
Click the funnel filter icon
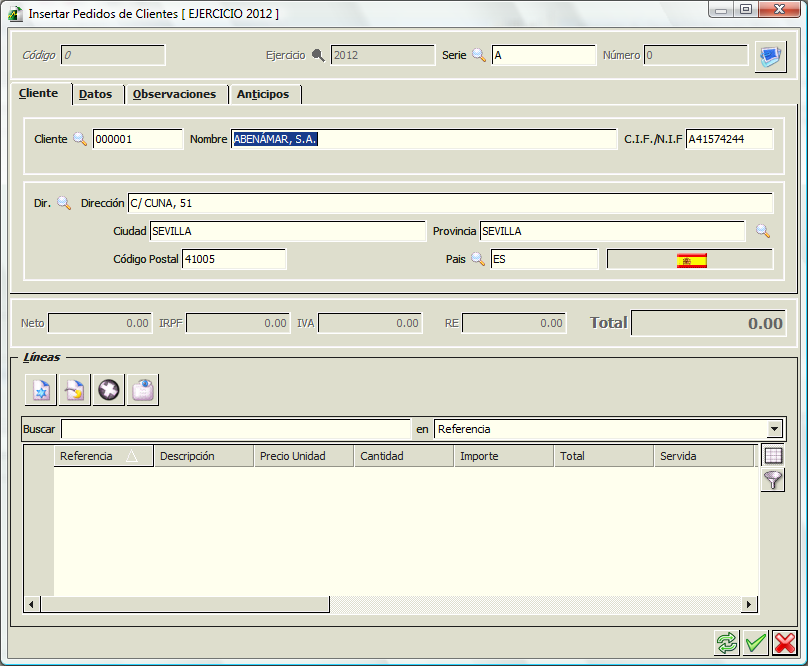pos(773,480)
